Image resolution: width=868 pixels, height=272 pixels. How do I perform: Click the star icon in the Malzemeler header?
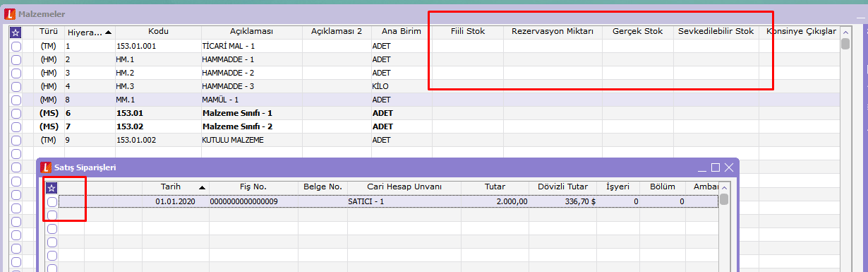coord(16,32)
